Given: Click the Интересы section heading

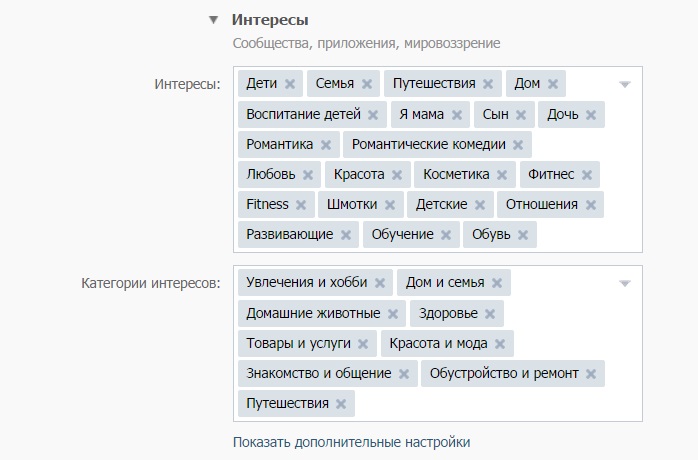Looking at the screenshot, I should coord(270,20).
